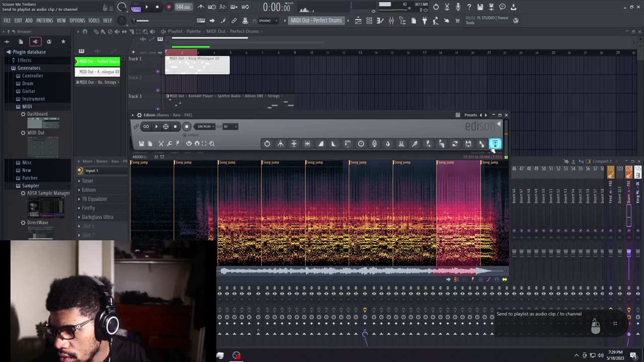
Task: Click the tempo field showing 144.000
Action: tap(183, 7)
